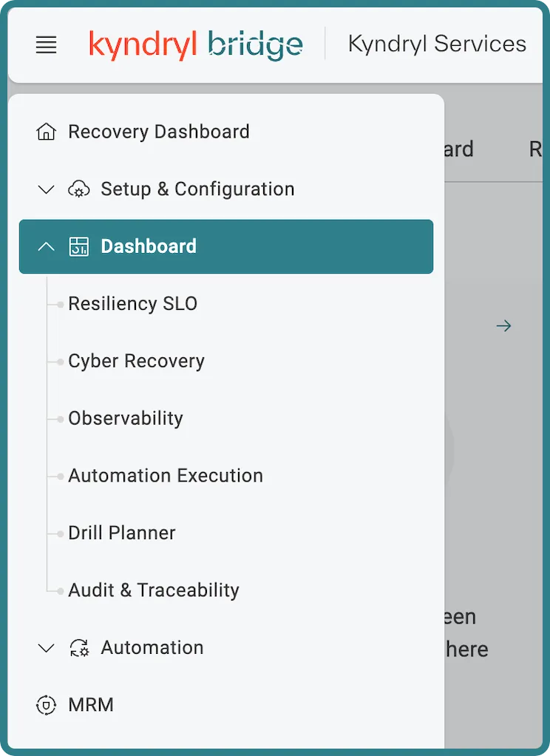
Task: Click the right arrow icon
Action: point(503,326)
